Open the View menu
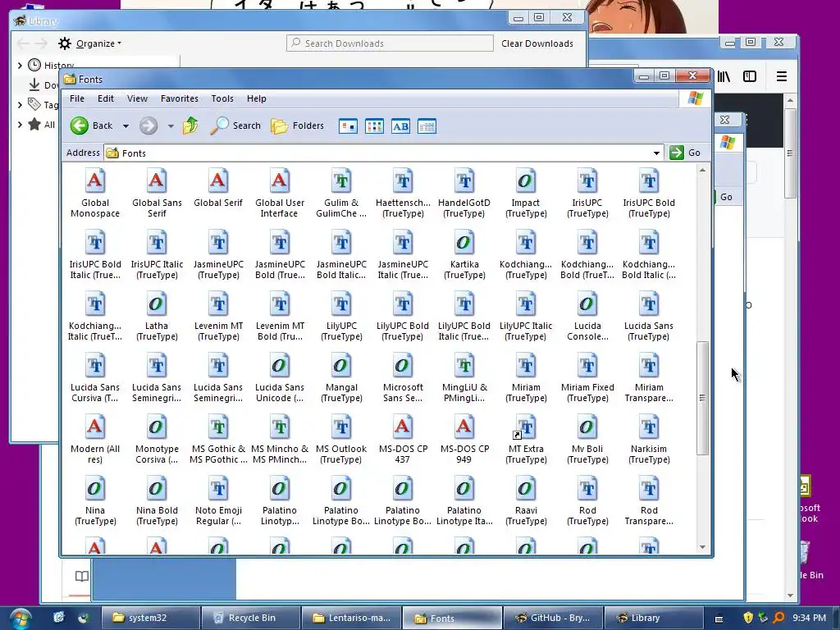This screenshot has width=840, height=630. (137, 98)
